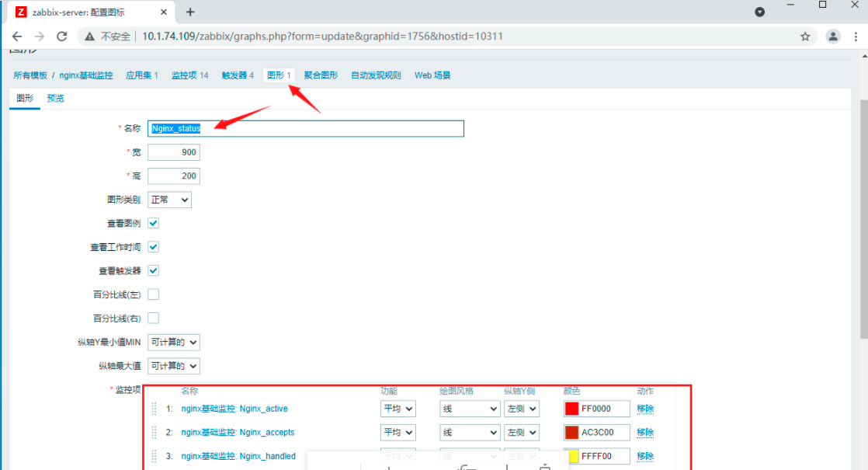The height and width of the screenshot is (470, 868).
Task: Enable the 百分比线(左) checkbox
Action: (x=154, y=294)
